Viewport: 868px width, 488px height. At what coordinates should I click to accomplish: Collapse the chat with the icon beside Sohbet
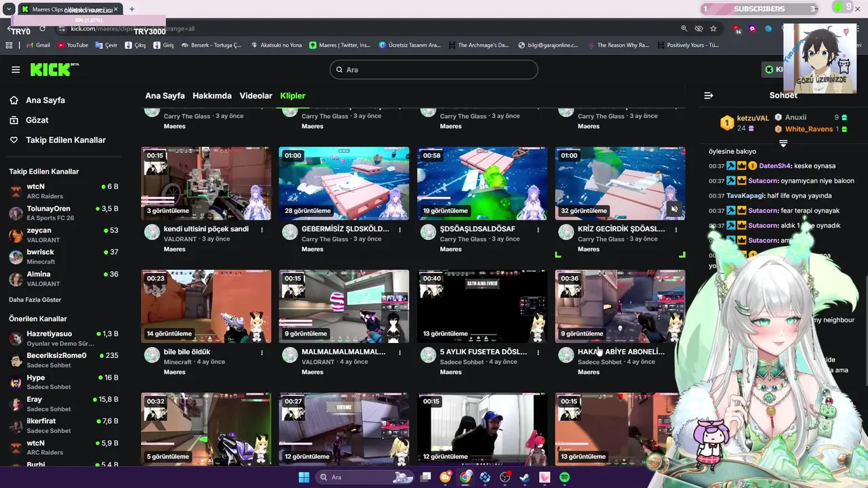pos(709,96)
